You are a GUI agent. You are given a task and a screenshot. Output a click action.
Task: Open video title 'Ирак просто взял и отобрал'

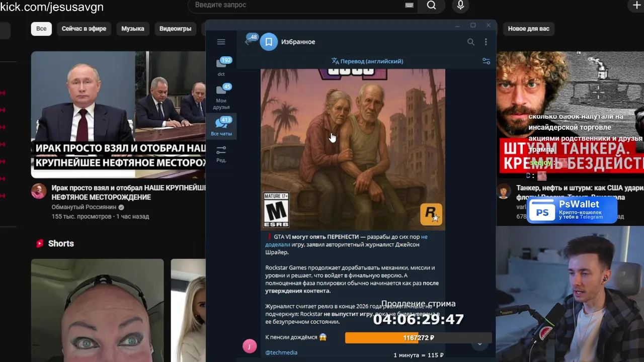128,193
